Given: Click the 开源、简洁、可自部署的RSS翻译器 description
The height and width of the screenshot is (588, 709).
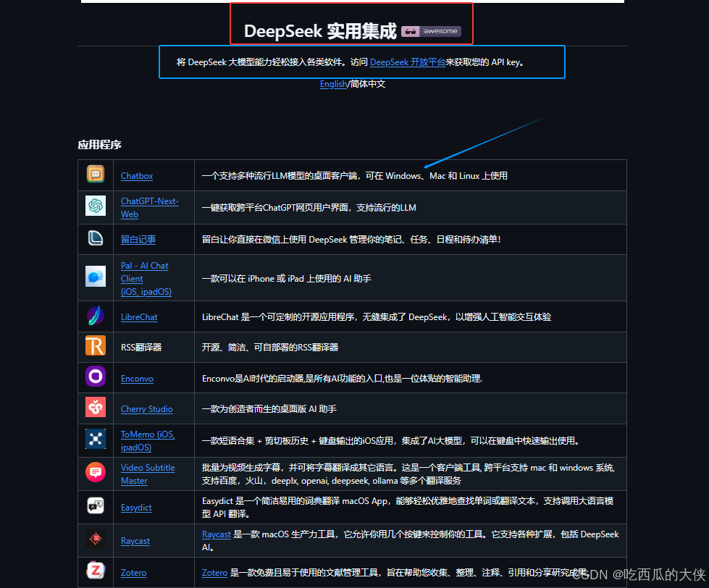Looking at the screenshot, I should click(x=270, y=347).
